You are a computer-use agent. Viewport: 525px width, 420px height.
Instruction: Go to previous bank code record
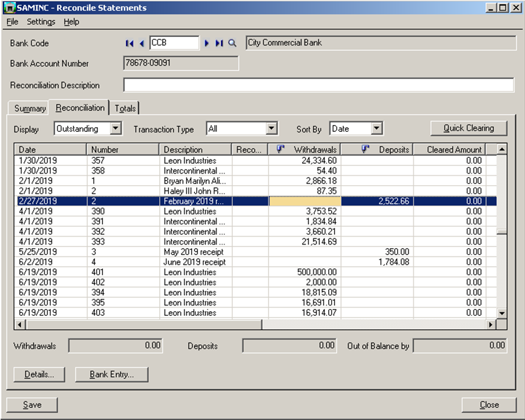point(142,43)
